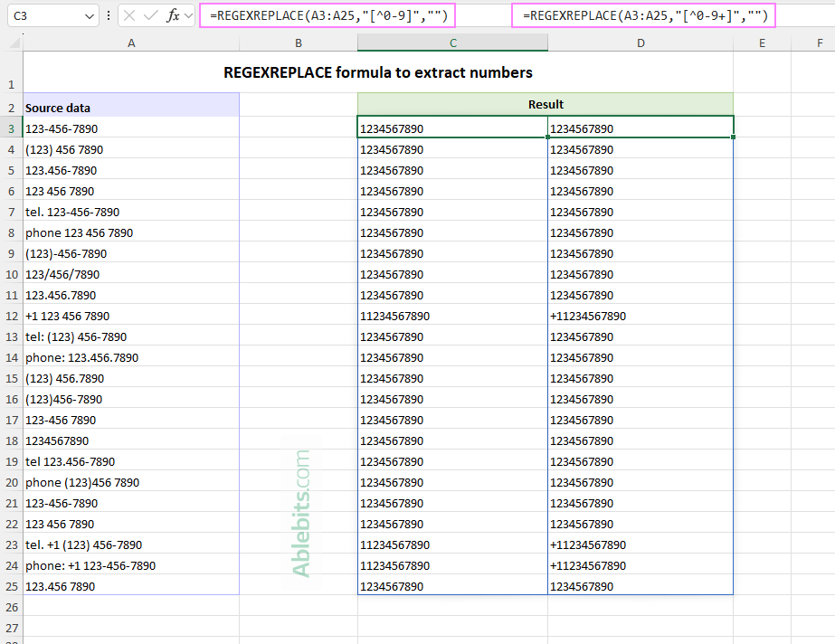Click cell A18 with '1234567890'
Viewport: 835px width, 644px height.
[131, 440]
